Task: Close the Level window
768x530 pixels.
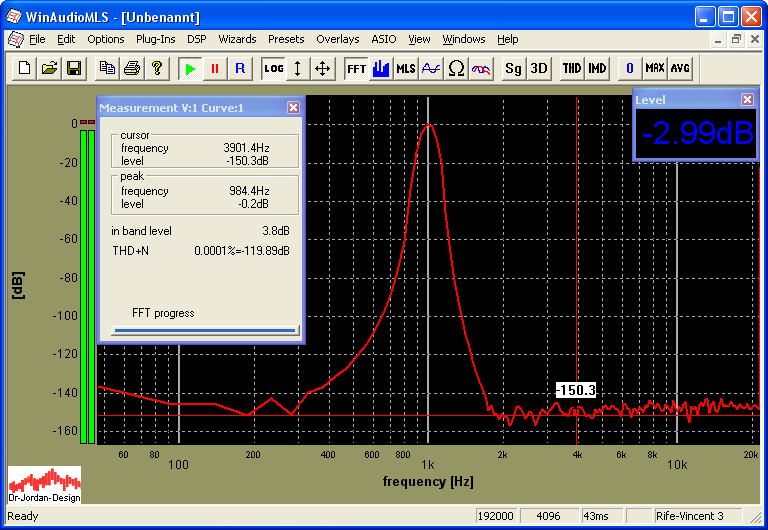Action: (747, 99)
